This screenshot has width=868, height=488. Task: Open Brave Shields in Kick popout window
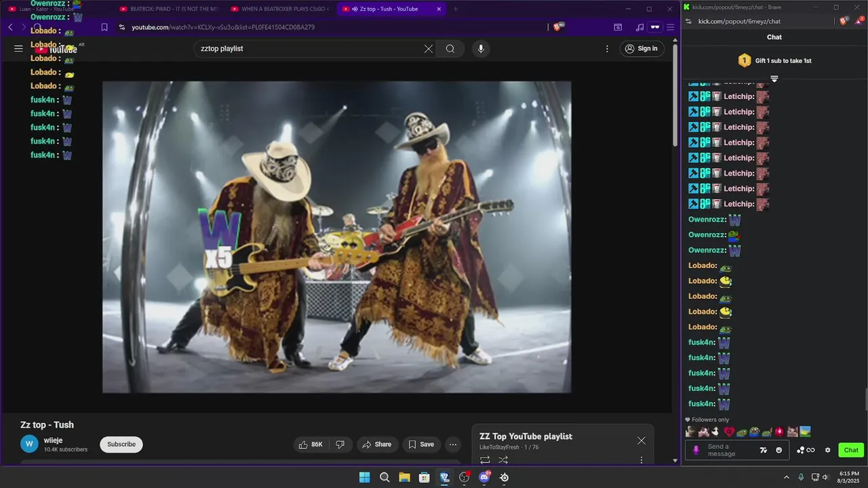click(844, 21)
